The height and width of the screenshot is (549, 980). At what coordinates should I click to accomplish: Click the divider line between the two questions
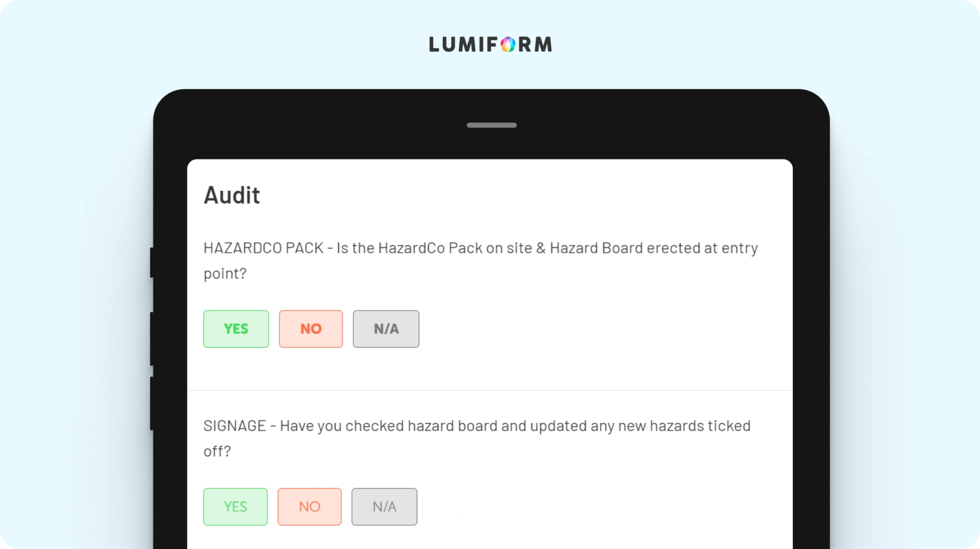point(490,390)
